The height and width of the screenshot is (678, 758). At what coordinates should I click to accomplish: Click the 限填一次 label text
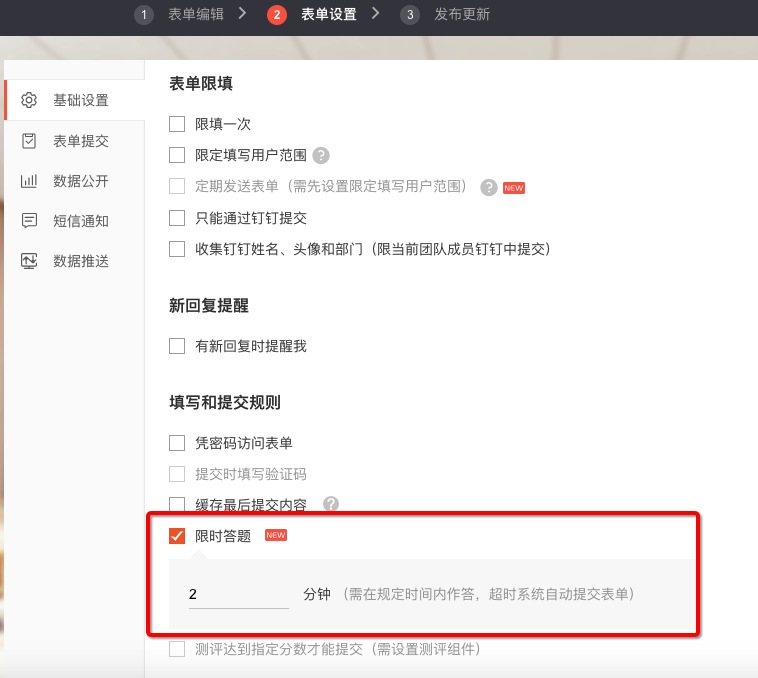point(223,124)
